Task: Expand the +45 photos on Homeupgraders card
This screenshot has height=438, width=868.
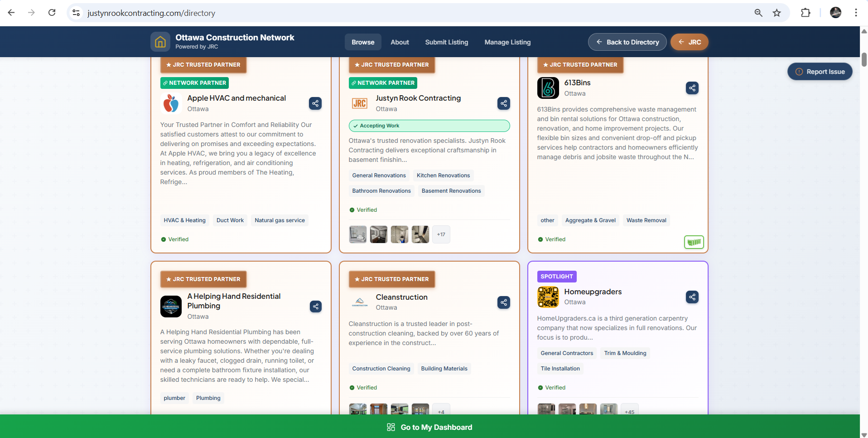Action: pyautogui.click(x=629, y=412)
